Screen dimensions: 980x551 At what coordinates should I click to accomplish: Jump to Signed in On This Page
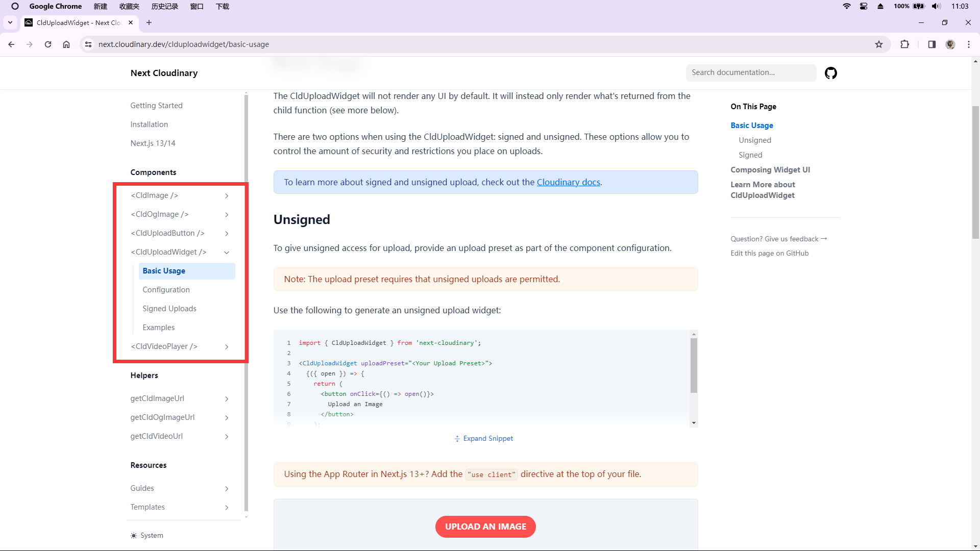click(x=750, y=155)
